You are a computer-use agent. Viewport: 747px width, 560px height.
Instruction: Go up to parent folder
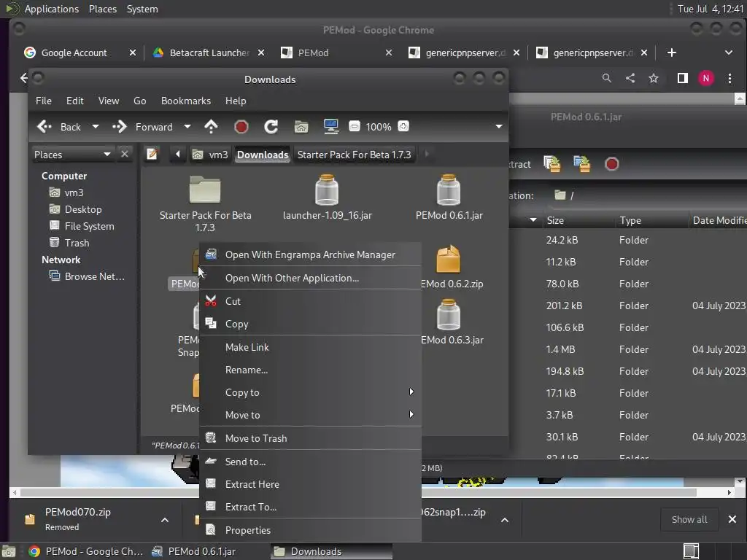coord(211,127)
